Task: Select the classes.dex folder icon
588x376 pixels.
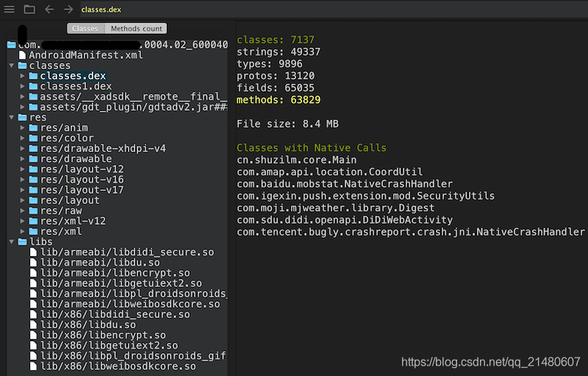Action: point(33,76)
